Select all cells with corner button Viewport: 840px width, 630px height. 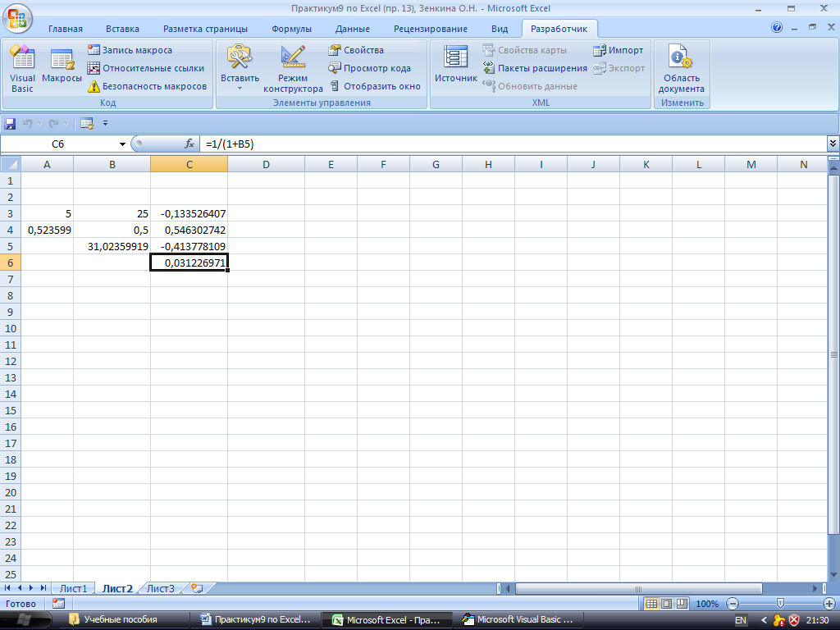coord(10,164)
